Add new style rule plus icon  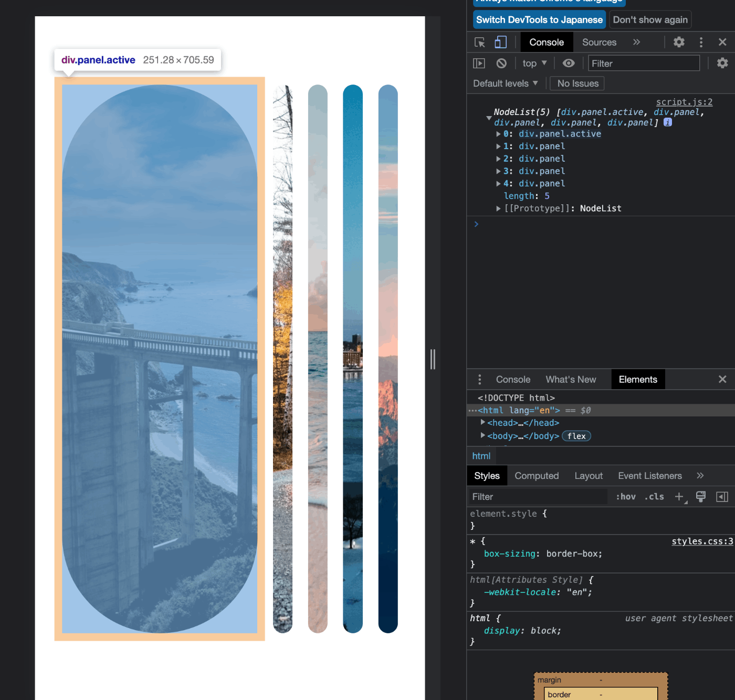click(x=679, y=497)
